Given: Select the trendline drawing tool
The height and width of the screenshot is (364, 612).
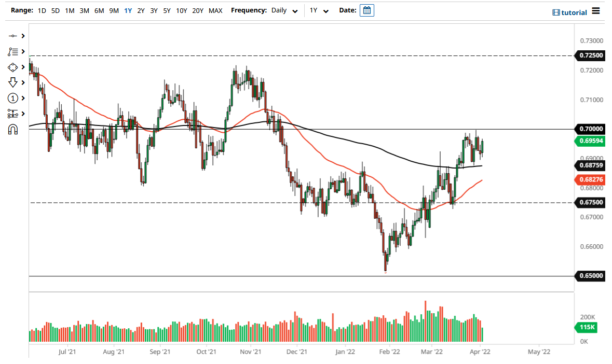Looking at the screenshot, I should 13,36.
